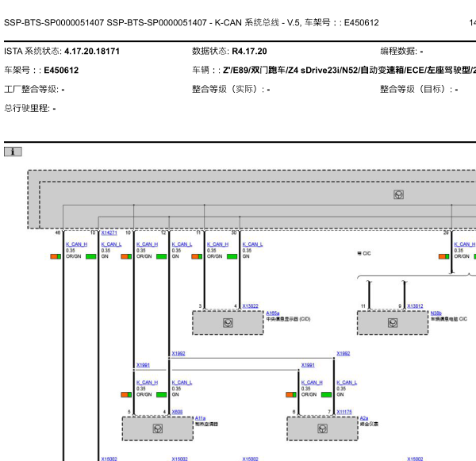Open the component icon in the A165a CID box
This screenshot has height=461, width=476.
coord(228,323)
